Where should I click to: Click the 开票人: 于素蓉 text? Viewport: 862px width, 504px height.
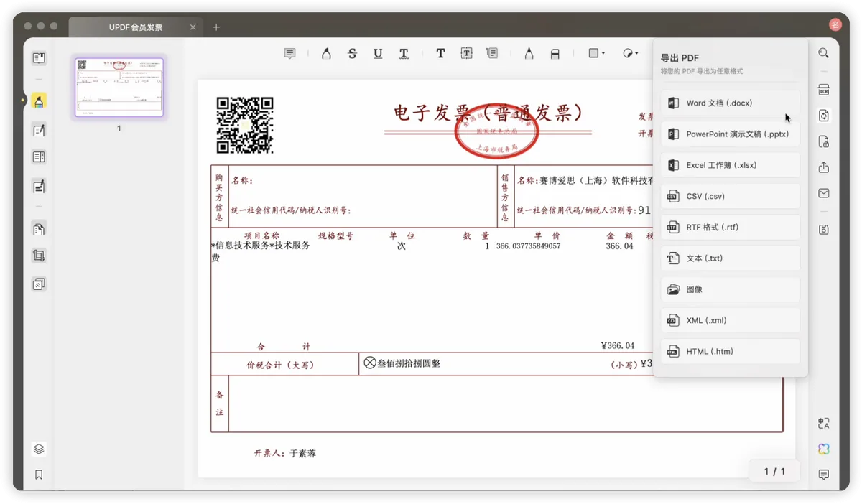284,454
